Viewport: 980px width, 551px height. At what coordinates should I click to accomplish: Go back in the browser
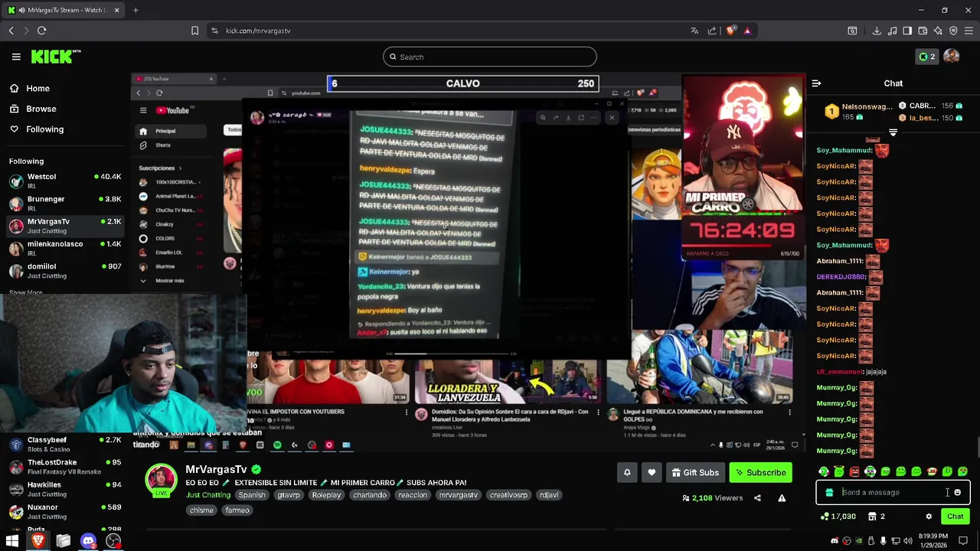[x=11, y=31]
